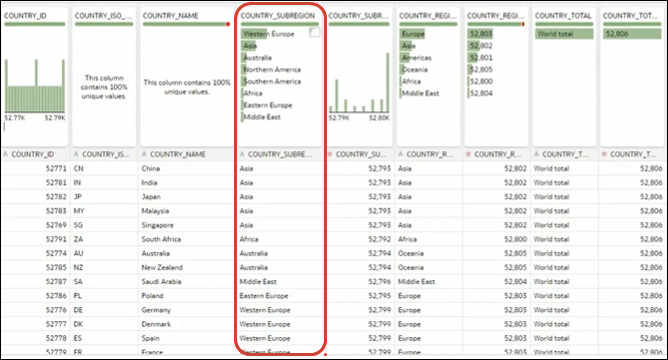Viewport: 668px width, 360px height.
Task: Select 52,801 in the region ID tile
Action: click(481, 58)
